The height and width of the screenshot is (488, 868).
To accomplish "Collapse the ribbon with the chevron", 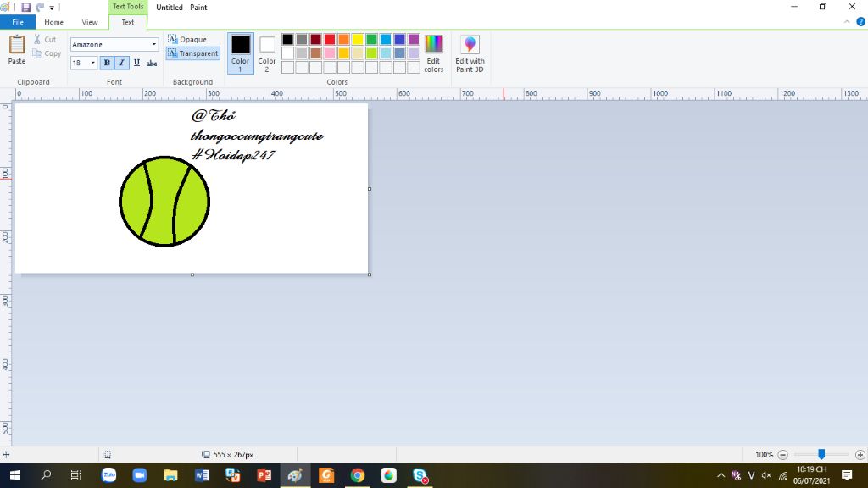I will 847,21.
